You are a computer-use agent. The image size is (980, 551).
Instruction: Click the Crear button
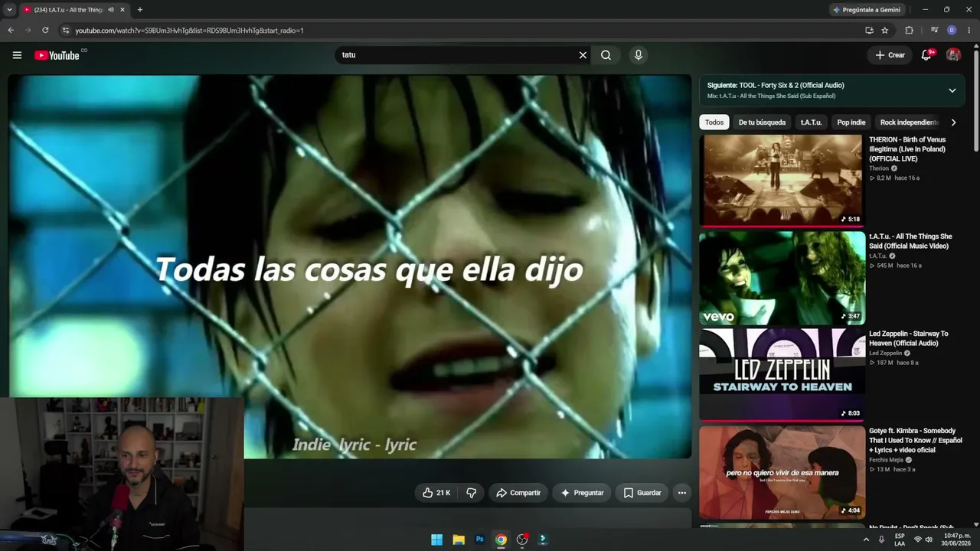click(890, 55)
